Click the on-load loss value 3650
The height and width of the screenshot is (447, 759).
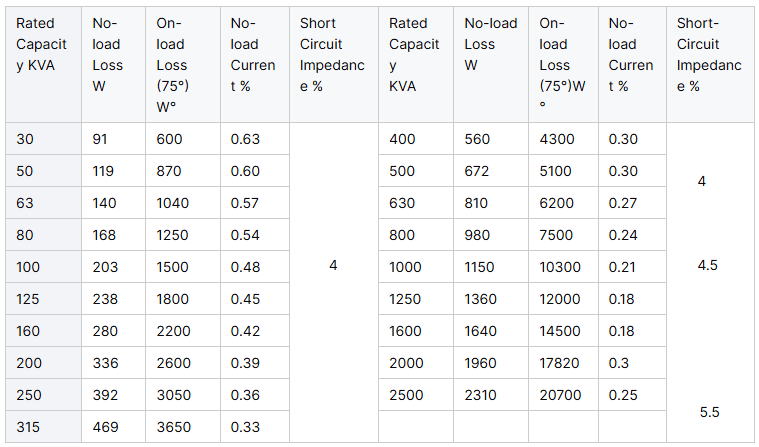[174, 427]
